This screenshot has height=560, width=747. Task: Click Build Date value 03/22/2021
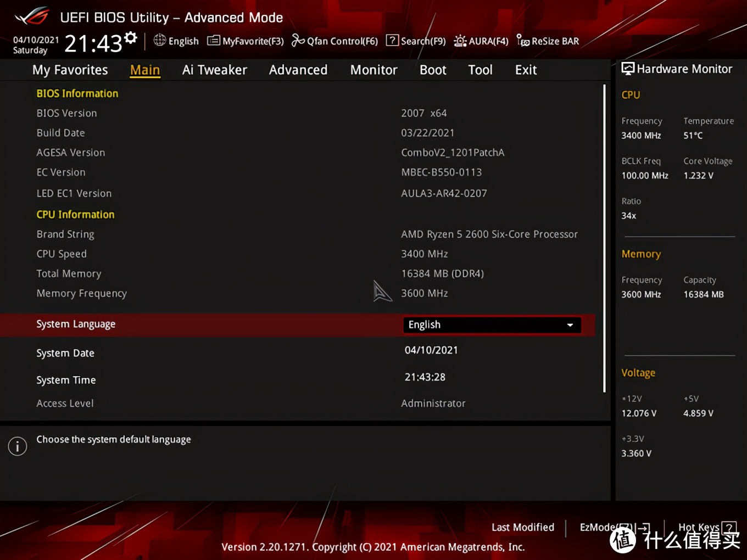[428, 133]
